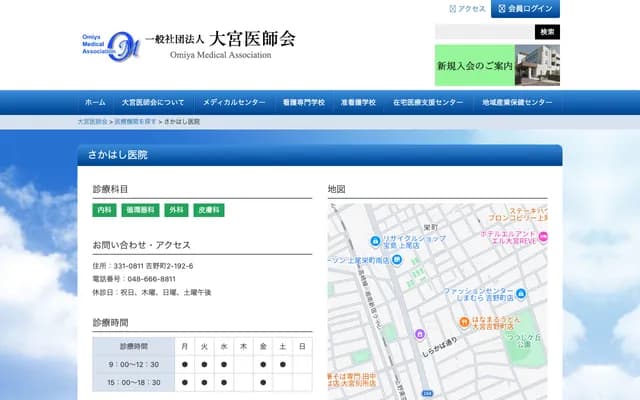640x400 pixels.
Task: Open the ホーム navigation item
Action: coord(95,103)
